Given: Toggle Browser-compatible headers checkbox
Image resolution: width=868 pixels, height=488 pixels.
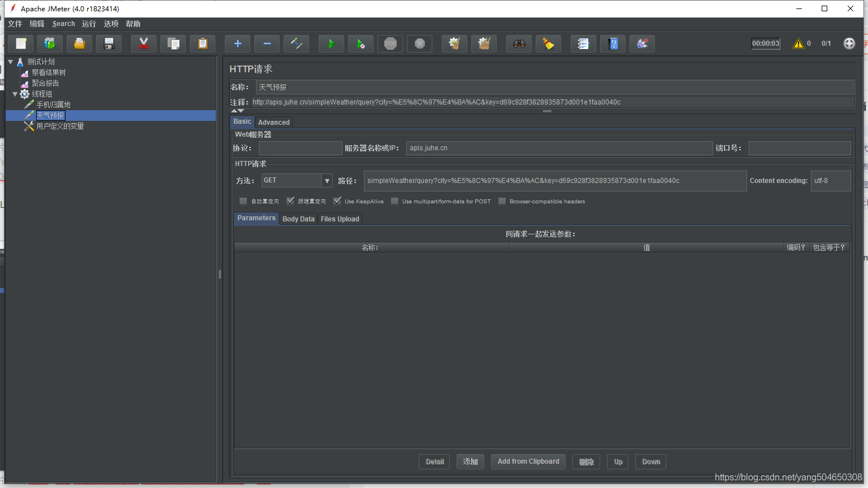Looking at the screenshot, I should click(x=502, y=201).
